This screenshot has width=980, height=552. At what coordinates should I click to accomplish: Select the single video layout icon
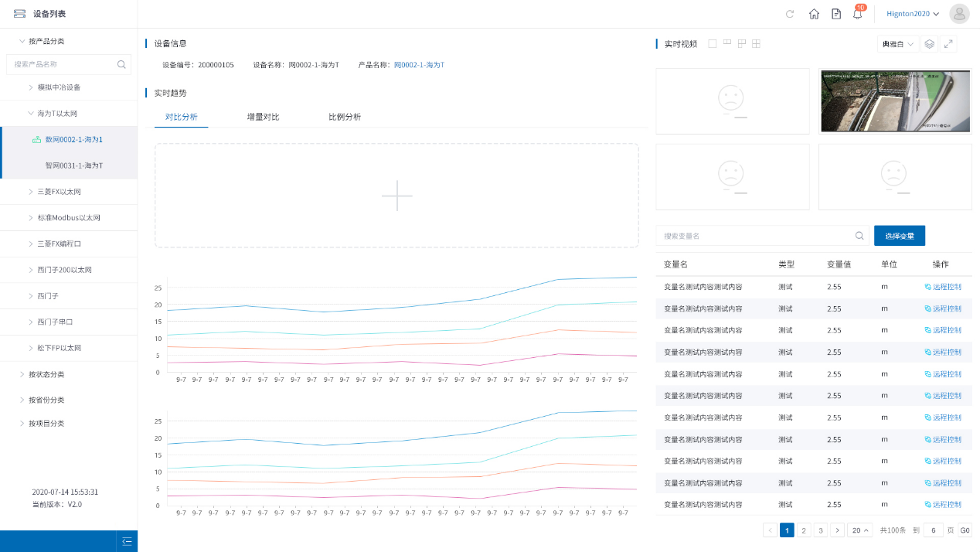tap(712, 43)
